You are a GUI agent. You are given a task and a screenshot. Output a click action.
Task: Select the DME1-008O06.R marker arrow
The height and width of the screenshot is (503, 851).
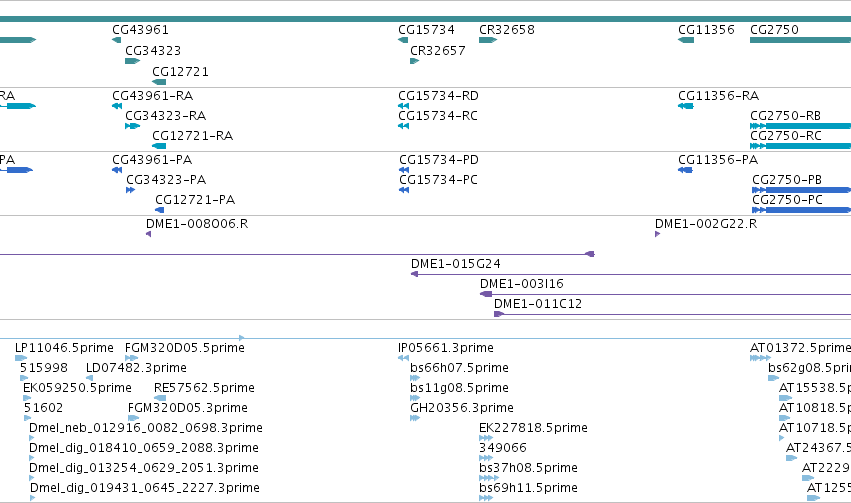[149, 234]
